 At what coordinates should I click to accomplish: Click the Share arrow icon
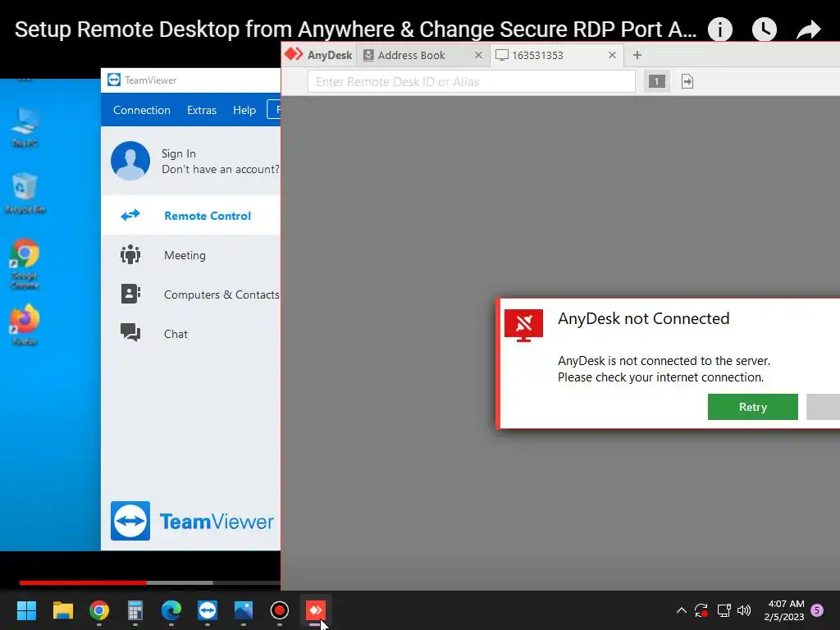click(x=808, y=29)
